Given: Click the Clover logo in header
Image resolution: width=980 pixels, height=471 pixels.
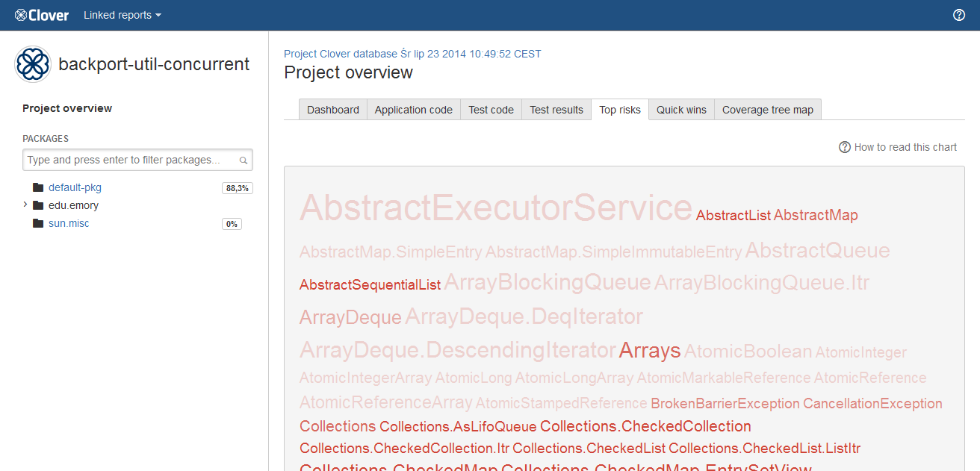Looking at the screenshot, I should pos(42,15).
